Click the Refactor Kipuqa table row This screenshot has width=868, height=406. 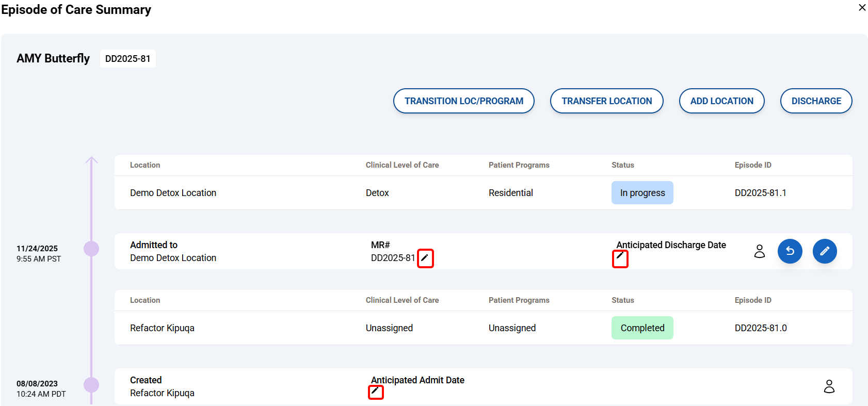click(483, 328)
